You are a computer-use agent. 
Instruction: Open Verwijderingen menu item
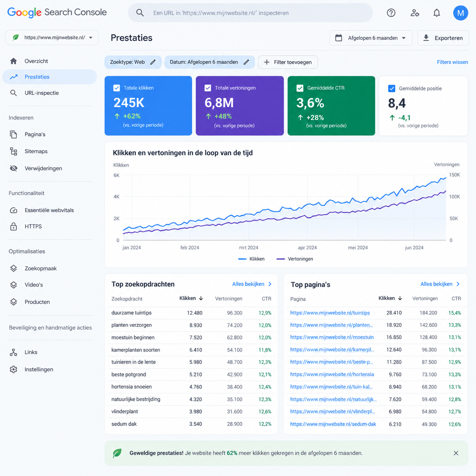point(49,168)
